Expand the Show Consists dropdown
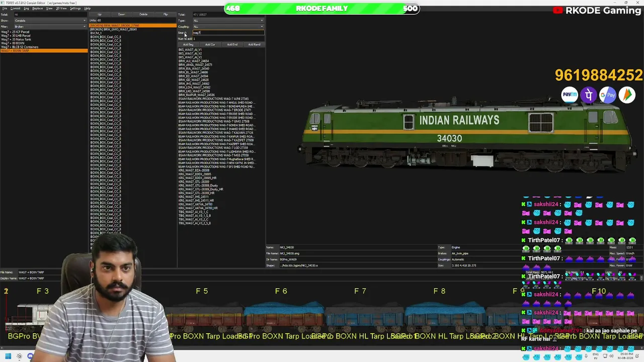This screenshot has height=362, width=644. click(50, 21)
